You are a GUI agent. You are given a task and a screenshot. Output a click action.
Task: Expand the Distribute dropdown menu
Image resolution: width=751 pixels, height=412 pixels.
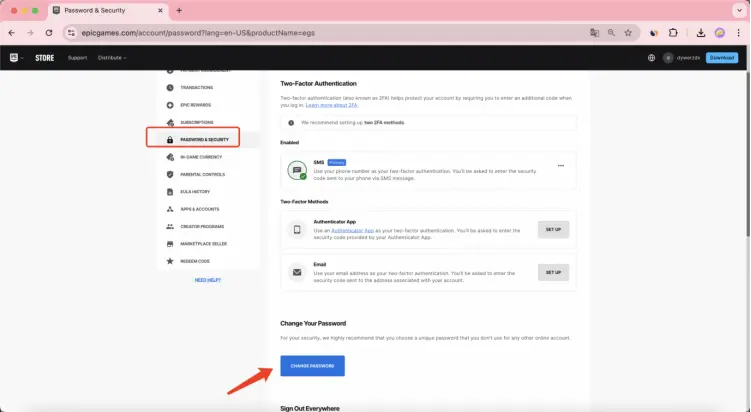click(112, 58)
